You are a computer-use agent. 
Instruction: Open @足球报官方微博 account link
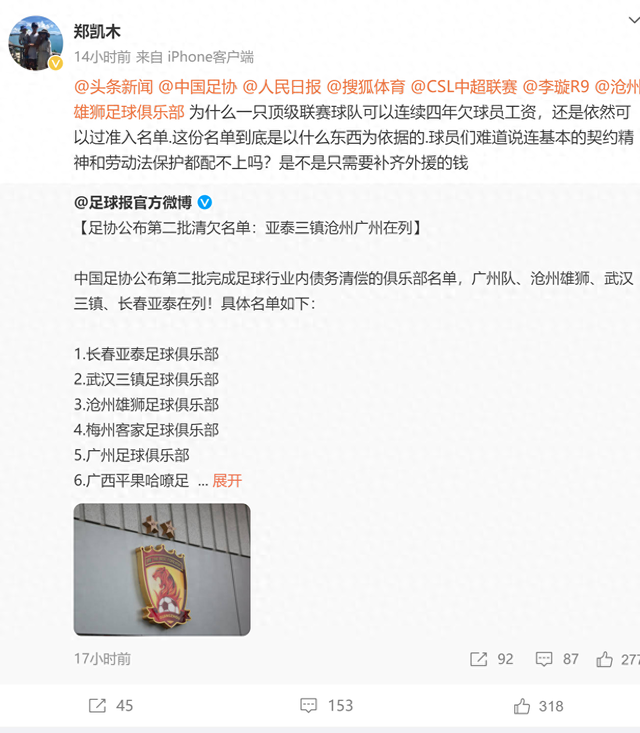[x=133, y=202]
